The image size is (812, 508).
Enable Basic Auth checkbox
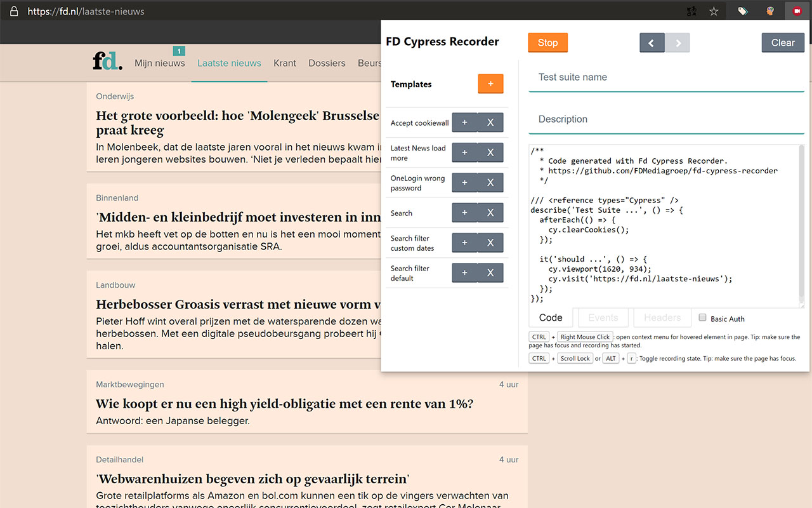(702, 317)
